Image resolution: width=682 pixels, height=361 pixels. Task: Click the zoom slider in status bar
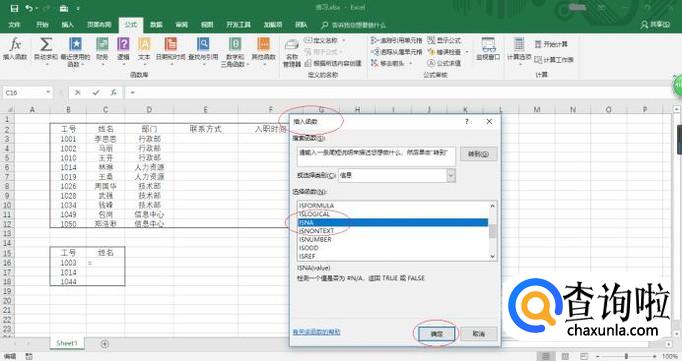tap(626, 356)
